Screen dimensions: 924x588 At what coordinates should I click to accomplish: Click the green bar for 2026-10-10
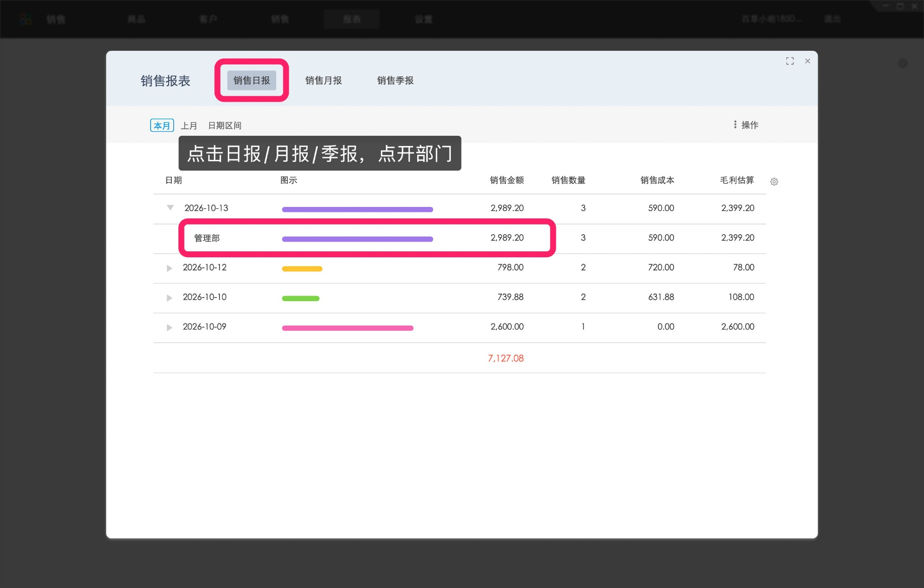(x=301, y=298)
